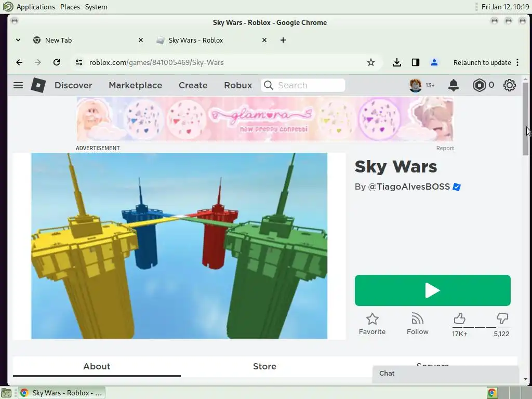View site information icon in address bar

[x=79, y=62]
